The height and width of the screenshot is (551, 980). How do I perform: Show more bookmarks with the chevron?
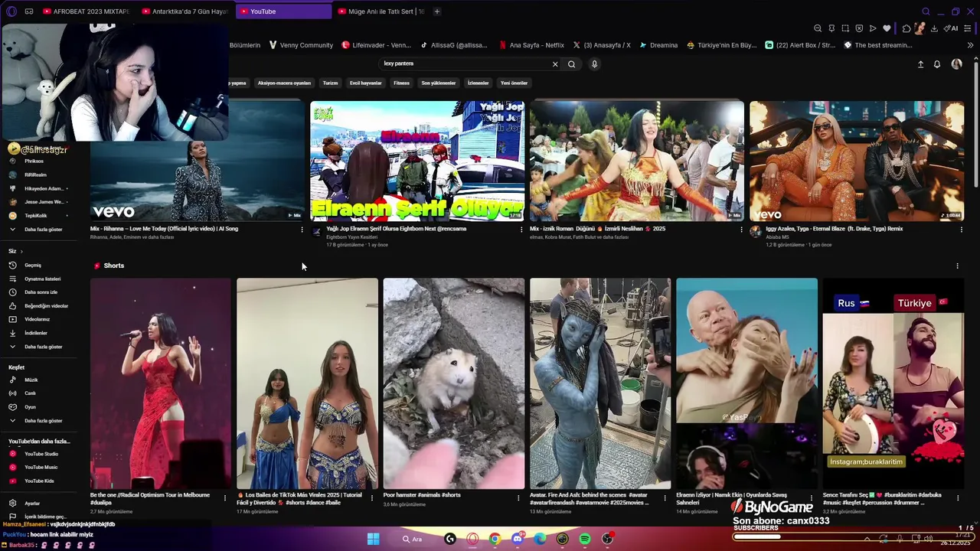(x=970, y=45)
